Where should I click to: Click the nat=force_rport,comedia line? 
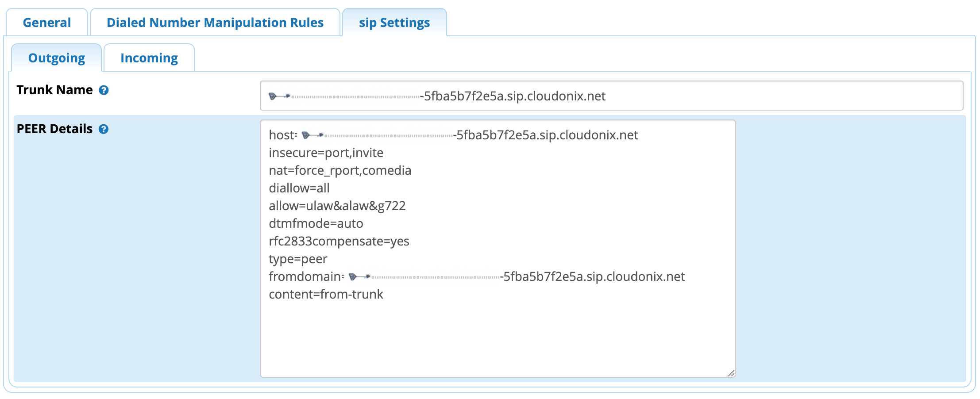coord(340,170)
